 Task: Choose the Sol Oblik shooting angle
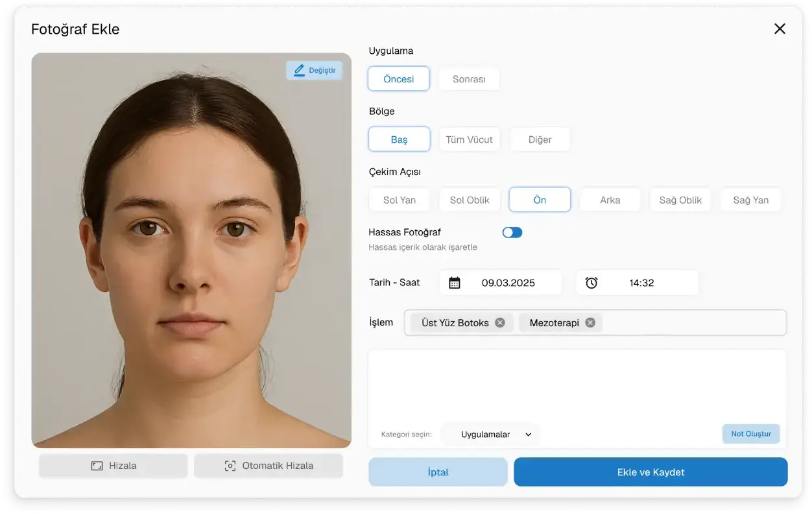pyautogui.click(x=470, y=200)
